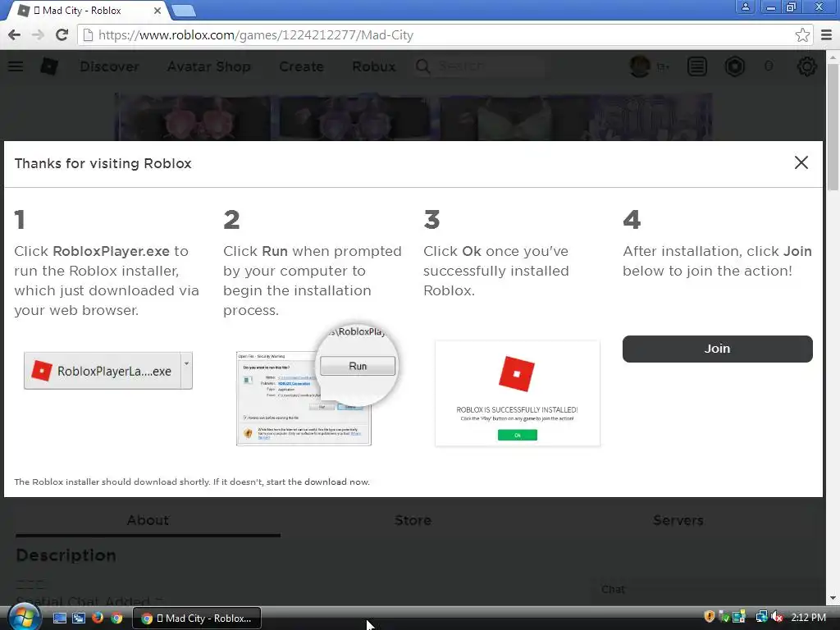Open the Robux menu item
This screenshot has height=630, width=840.
pos(374,66)
